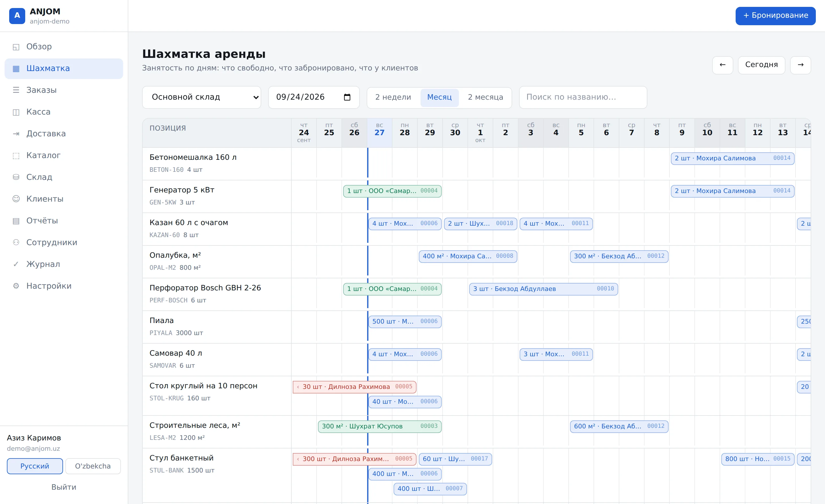Open green booking 00003 Шухрат Юсупов
This screenshot has width=825, height=504.
click(380, 426)
